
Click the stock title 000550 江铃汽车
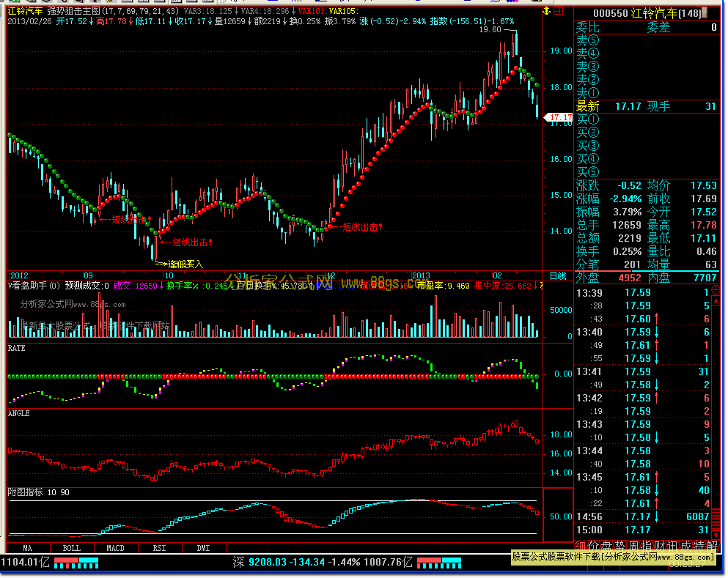(x=647, y=13)
